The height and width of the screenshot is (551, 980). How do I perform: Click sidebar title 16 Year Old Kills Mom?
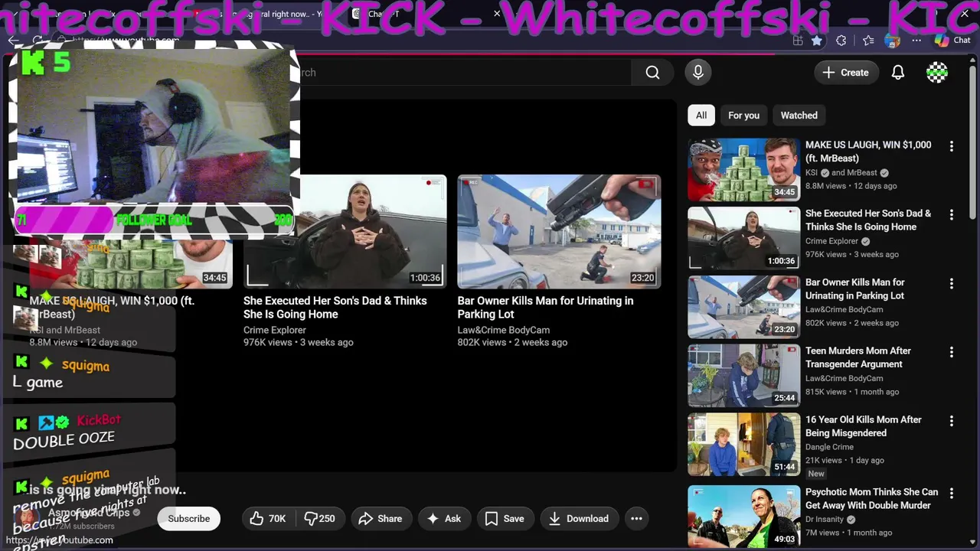864,426
